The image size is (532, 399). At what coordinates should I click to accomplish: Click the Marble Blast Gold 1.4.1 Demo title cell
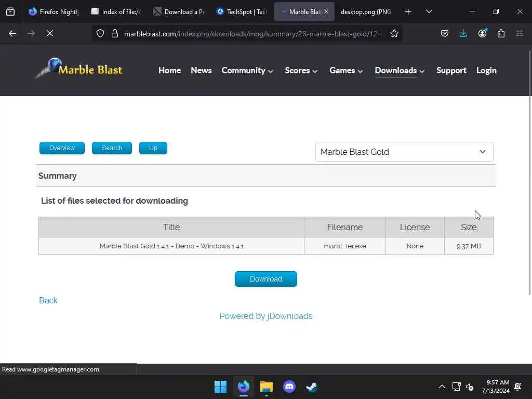[171, 246]
